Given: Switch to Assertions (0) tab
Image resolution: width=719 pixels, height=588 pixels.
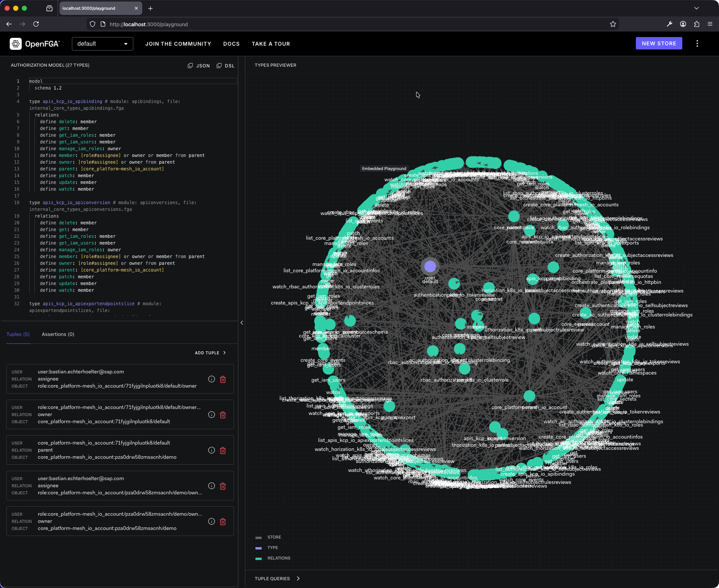Looking at the screenshot, I should 58,334.
